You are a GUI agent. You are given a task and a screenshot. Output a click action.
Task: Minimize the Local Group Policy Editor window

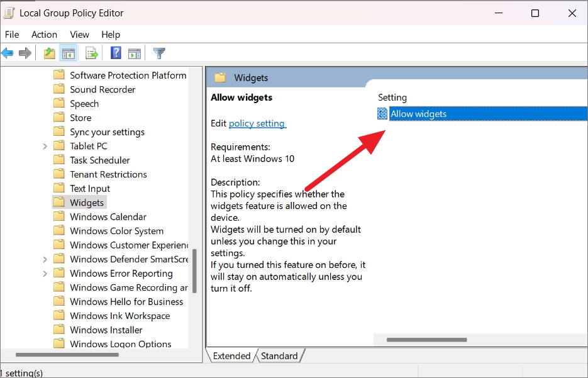pyautogui.click(x=499, y=13)
